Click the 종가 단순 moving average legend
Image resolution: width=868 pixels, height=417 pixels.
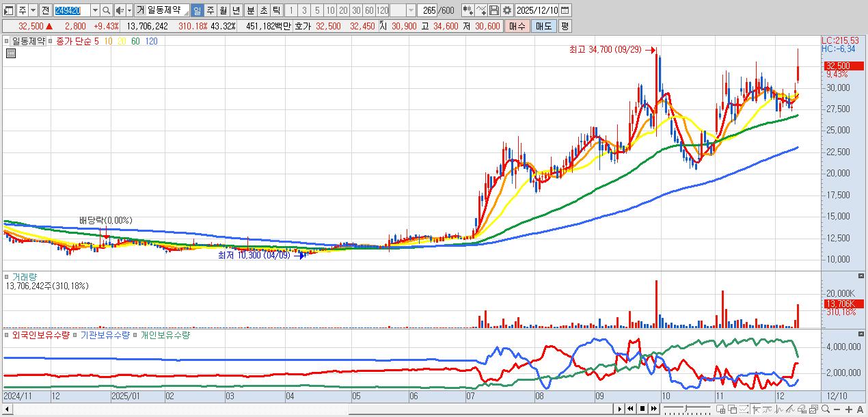click(72, 41)
